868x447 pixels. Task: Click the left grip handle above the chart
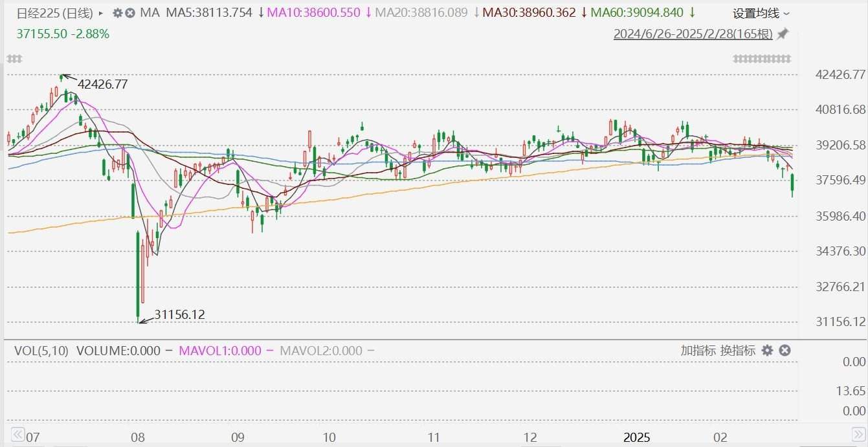[14, 59]
